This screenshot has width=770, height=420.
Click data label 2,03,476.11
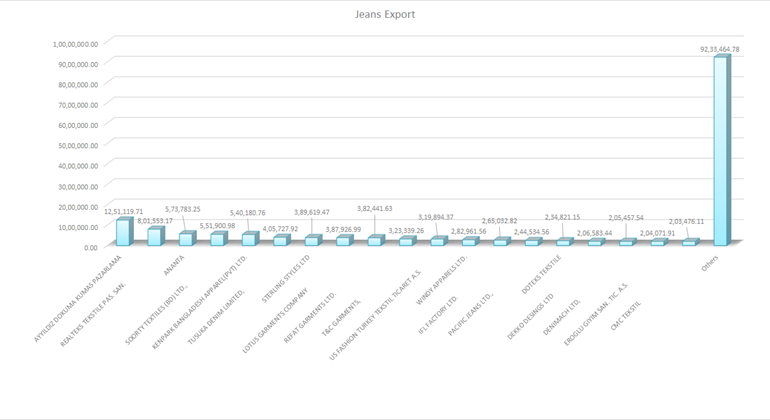click(x=687, y=222)
